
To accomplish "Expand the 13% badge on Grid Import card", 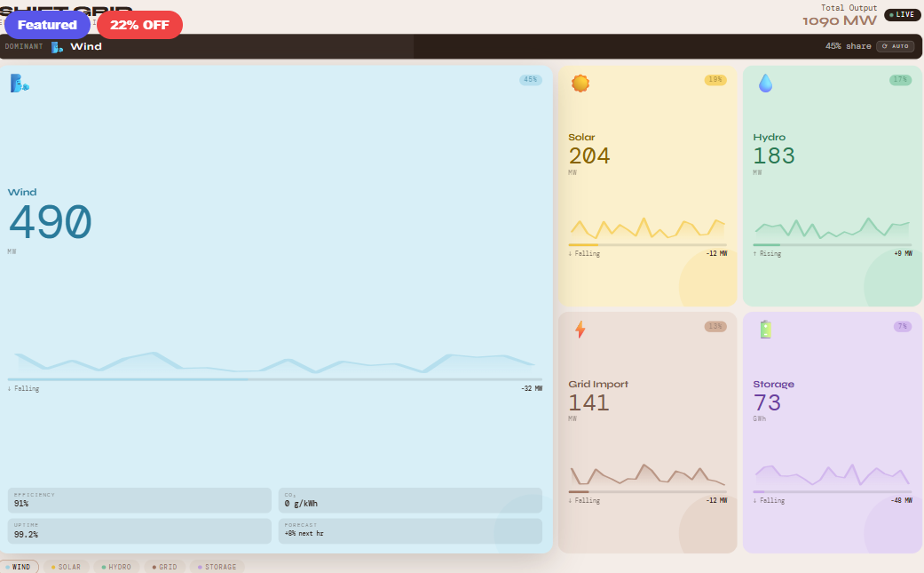I will tap(717, 326).
